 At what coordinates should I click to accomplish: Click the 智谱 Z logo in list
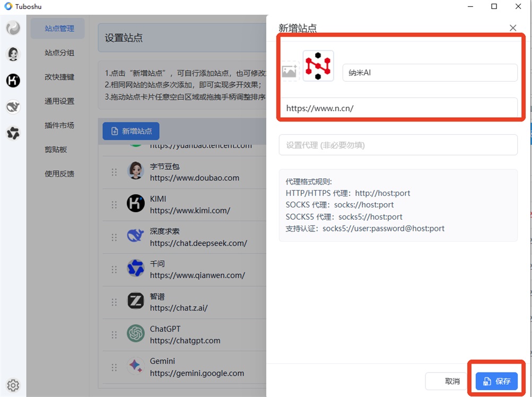click(136, 301)
